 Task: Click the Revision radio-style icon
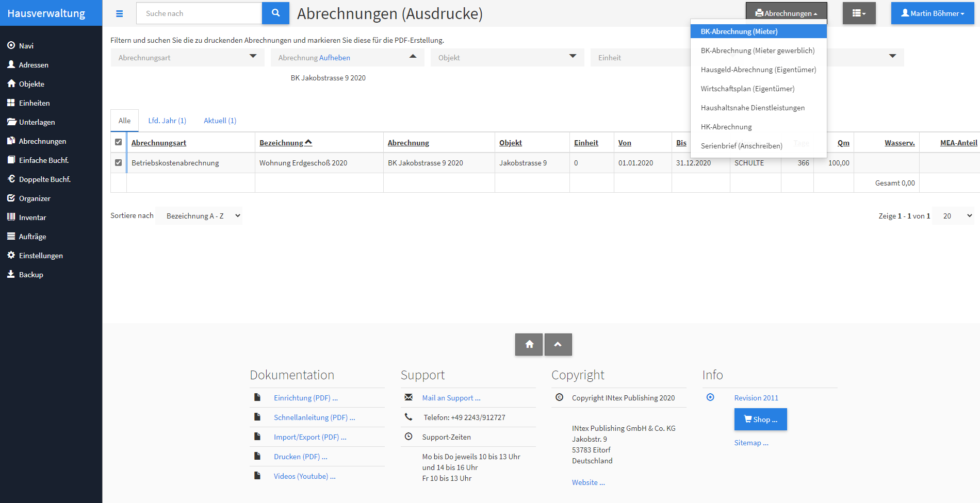coord(710,397)
